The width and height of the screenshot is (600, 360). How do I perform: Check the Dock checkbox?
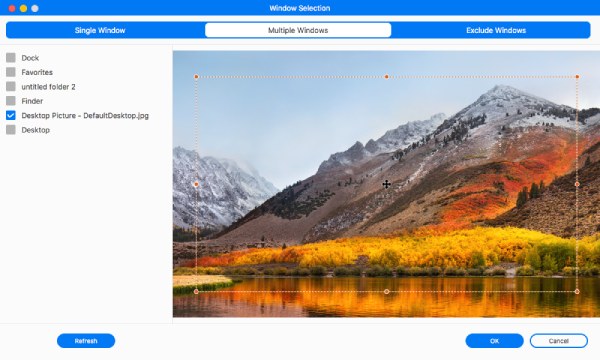[x=11, y=58]
